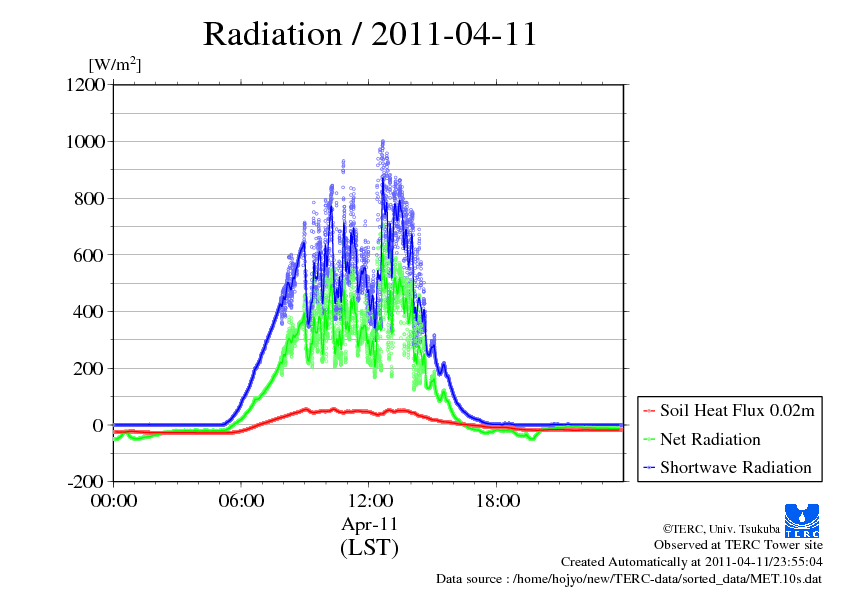Click the '(LST)' timezone label
The width and height of the screenshot is (842, 595).
pos(369,548)
